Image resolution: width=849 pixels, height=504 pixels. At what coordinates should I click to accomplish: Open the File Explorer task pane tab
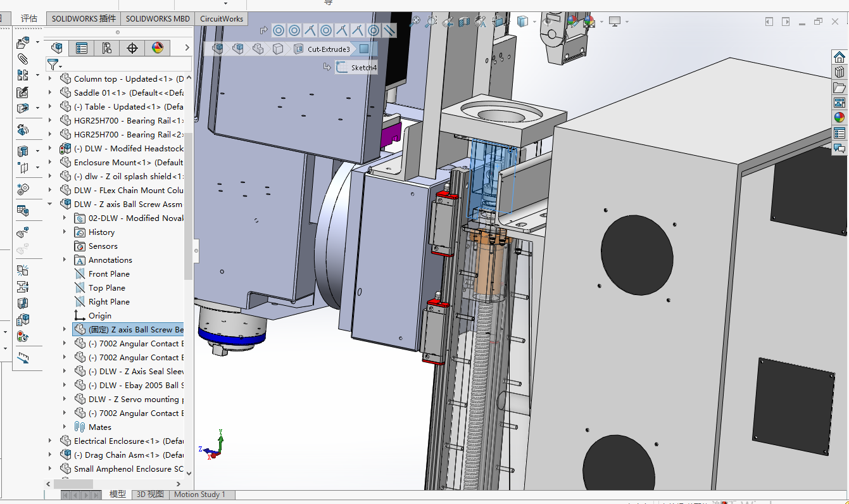(840, 87)
